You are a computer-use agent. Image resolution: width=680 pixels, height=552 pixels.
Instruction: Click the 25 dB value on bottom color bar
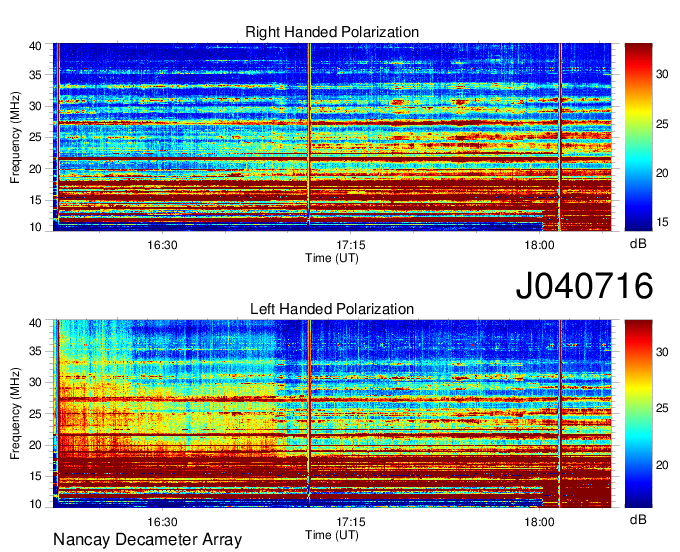coord(662,408)
